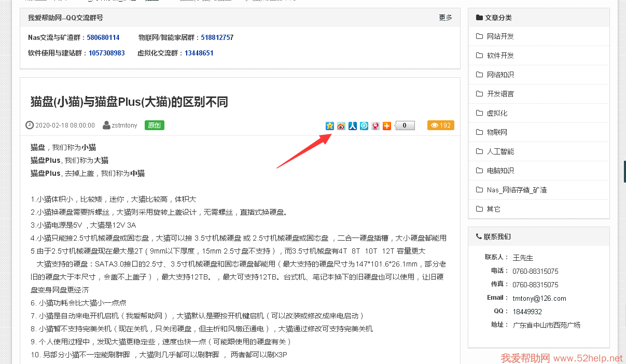Screen dimensions: 626x364
Task: Click the article title heading
Action: (129, 102)
